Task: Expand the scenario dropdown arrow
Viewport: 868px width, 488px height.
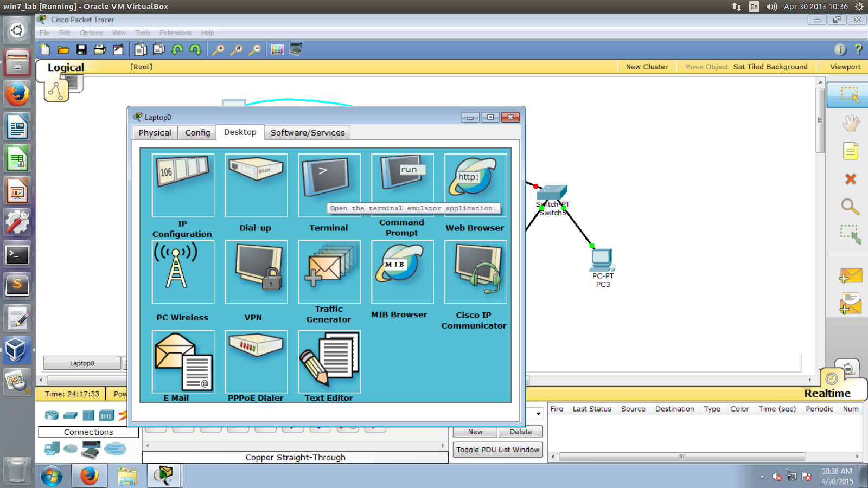Action: 538,414
